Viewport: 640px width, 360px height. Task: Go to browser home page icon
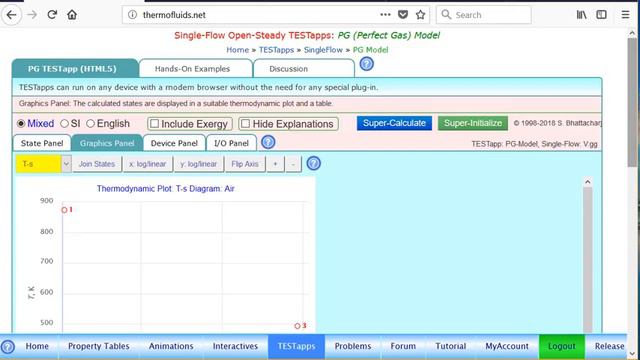click(x=72, y=15)
